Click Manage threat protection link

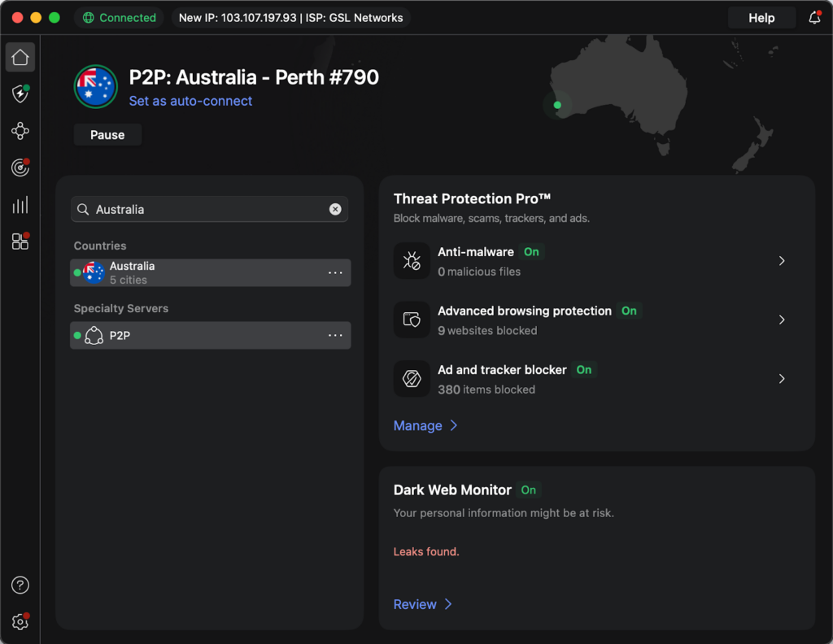coord(425,426)
